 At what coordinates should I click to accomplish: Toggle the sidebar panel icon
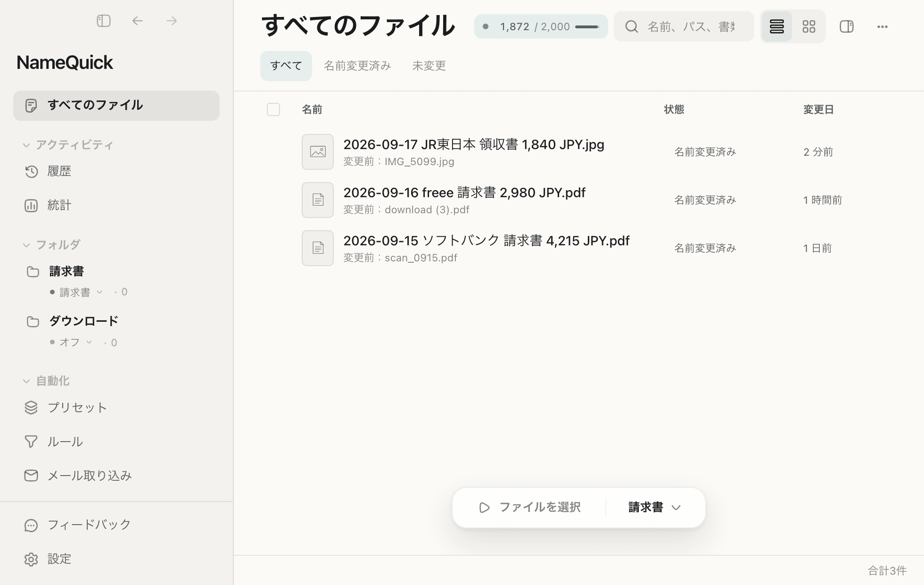pyautogui.click(x=103, y=21)
